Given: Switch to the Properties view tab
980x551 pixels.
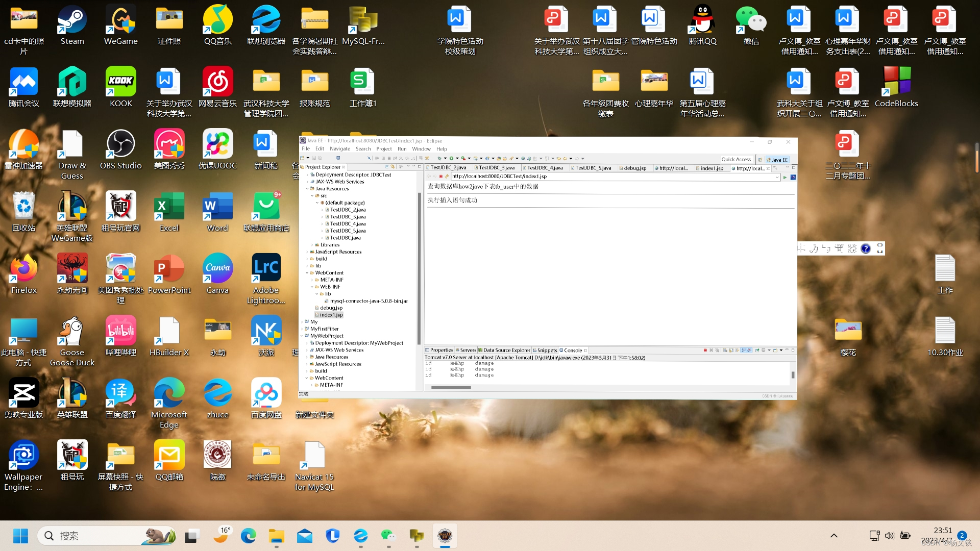Looking at the screenshot, I should [x=439, y=350].
